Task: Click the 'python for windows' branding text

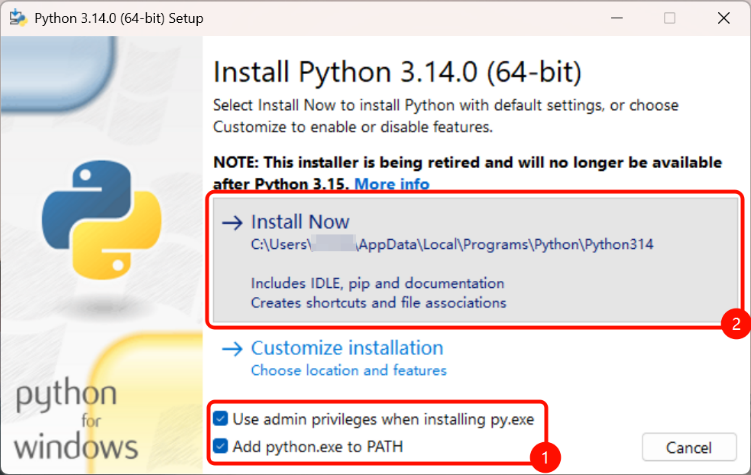Action: [x=76, y=419]
